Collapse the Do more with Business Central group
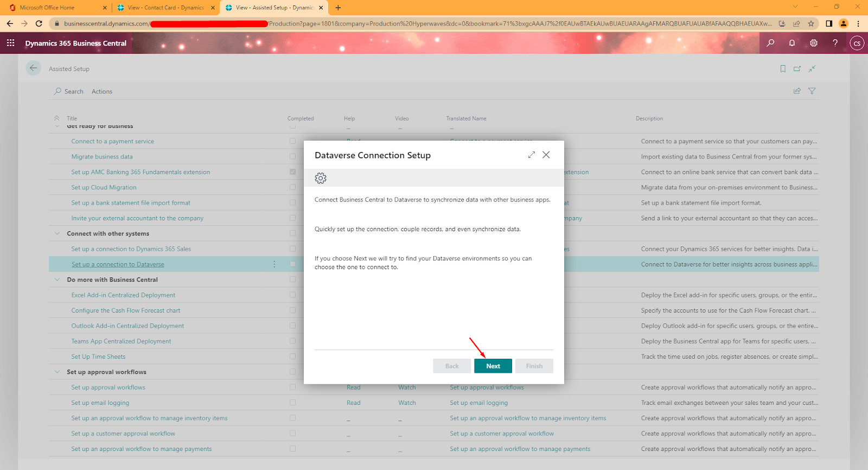This screenshot has width=868, height=470. point(57,280)
